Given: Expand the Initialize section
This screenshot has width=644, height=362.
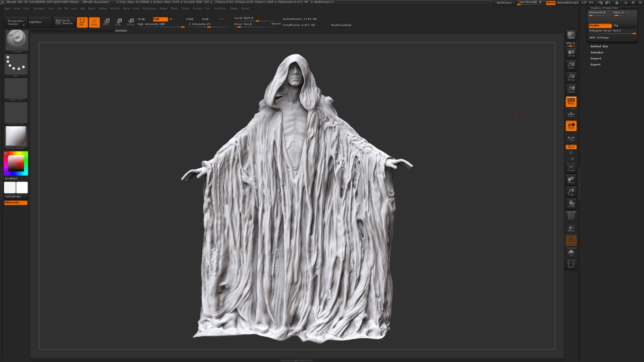Looking at the screenshot, I should click(597, 52).
